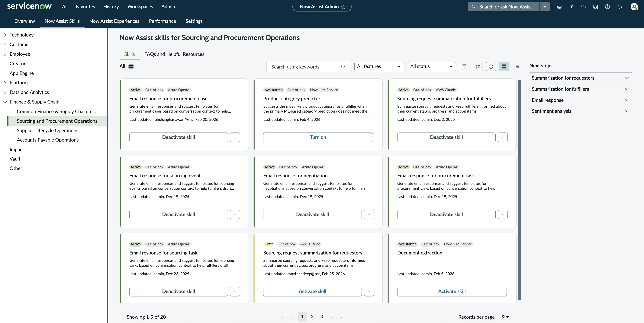Expand Summarization for fulfillers next step
The image size is (644, 323).
tap(581, 89)
